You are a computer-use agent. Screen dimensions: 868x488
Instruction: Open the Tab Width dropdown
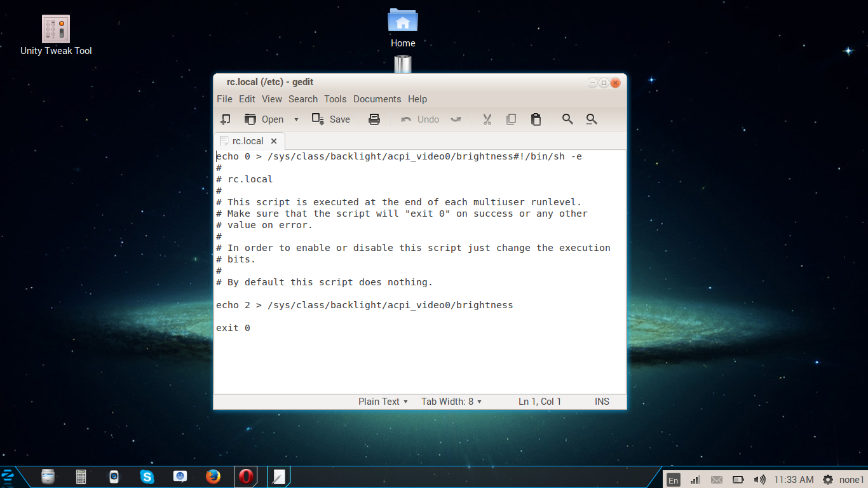coord(451,402)
